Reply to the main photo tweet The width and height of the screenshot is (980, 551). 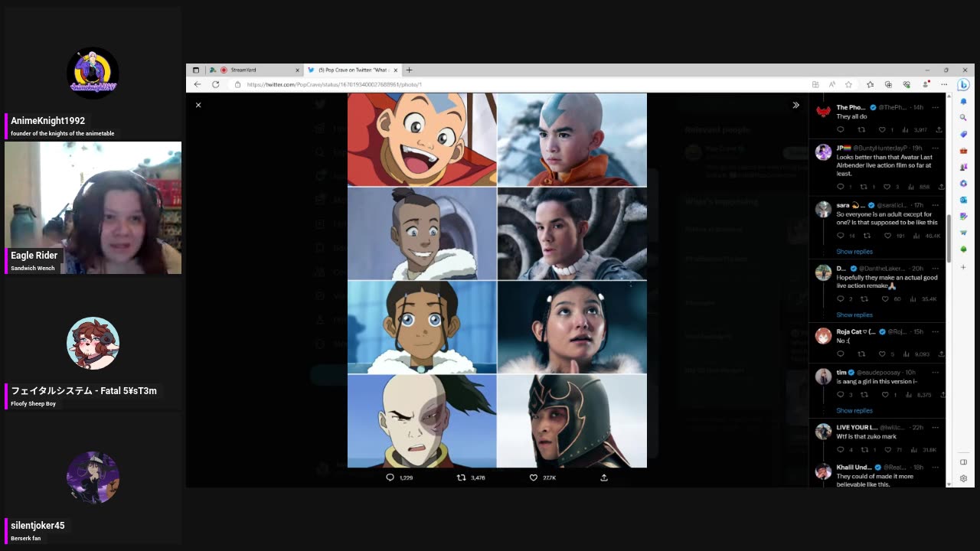tap(390, 478)
